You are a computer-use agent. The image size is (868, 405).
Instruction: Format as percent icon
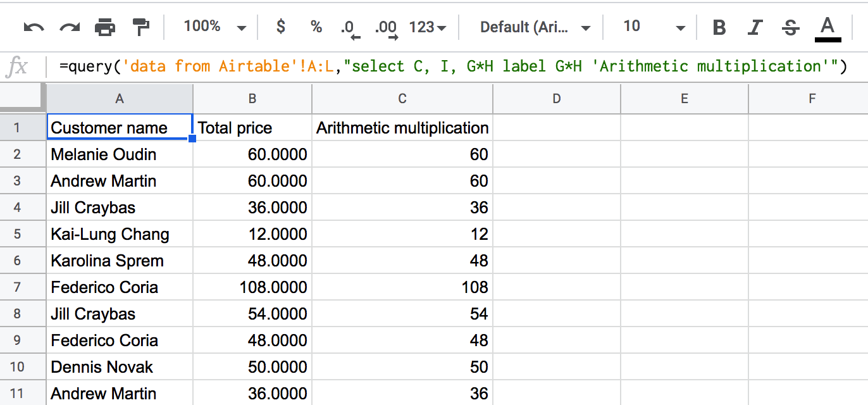click(x=316, y=27)
